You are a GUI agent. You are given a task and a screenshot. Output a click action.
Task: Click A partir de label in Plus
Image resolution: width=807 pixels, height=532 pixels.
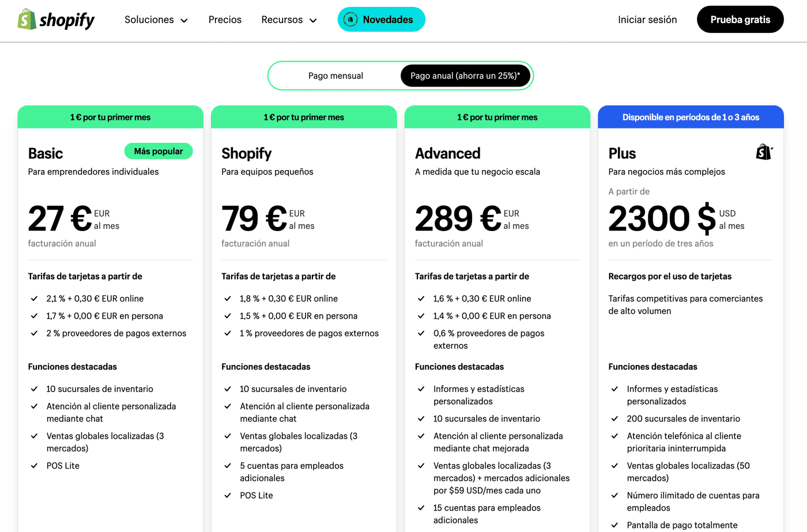coord(629,191)
